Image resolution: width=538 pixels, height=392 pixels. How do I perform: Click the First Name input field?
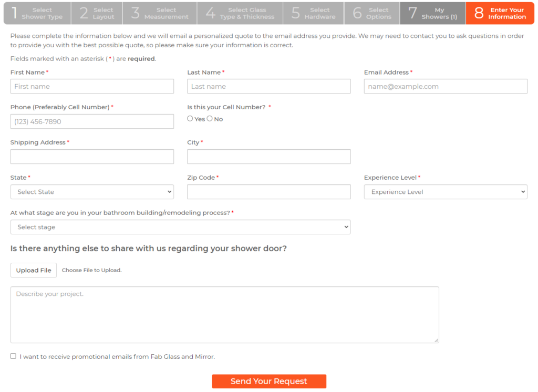(92, 86)
